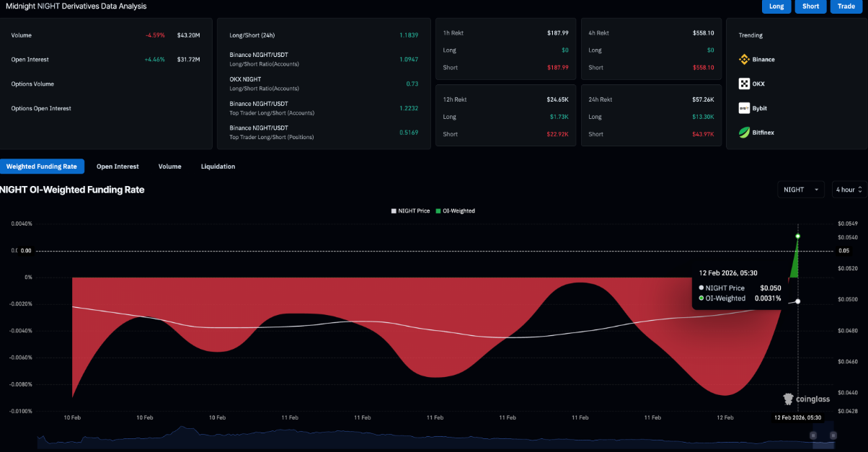Select the Weighted Funding Rate tab
868x452 pixels.
pos(42,167)
